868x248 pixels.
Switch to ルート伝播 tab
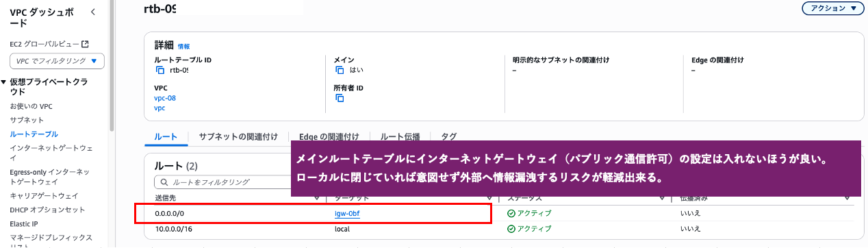click(400, 136)
